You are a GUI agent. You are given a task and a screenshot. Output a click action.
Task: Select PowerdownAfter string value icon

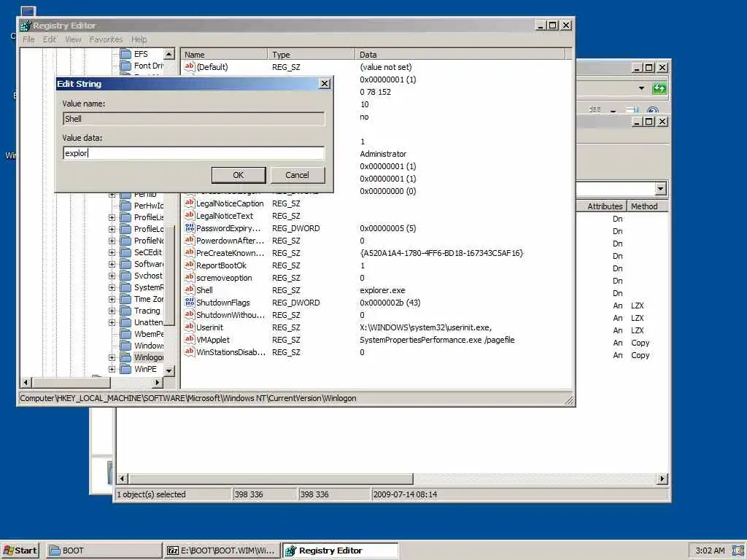189,240
